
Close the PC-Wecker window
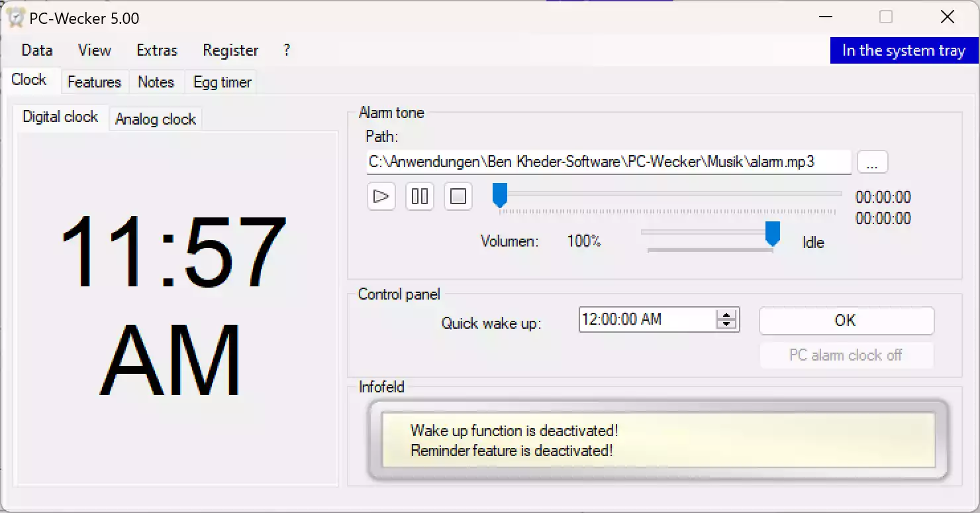pos(948,17)
